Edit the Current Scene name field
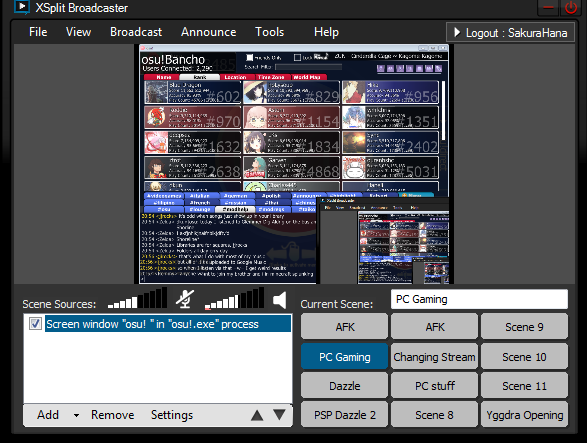 (x=479, y=299)
